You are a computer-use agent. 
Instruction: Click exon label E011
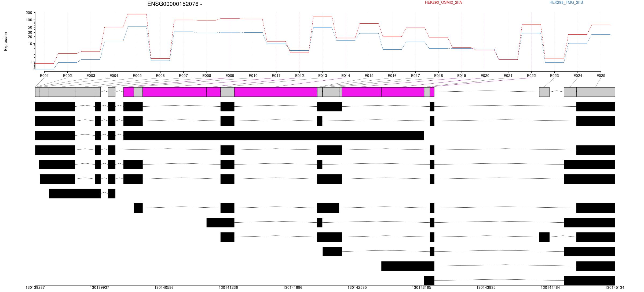(276, 76)
